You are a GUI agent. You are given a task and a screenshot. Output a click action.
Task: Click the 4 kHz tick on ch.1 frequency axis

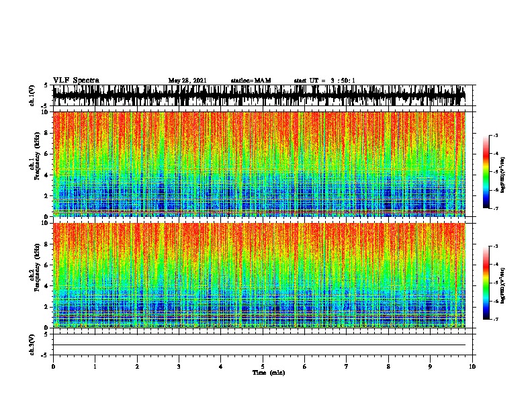pos(47,175)
